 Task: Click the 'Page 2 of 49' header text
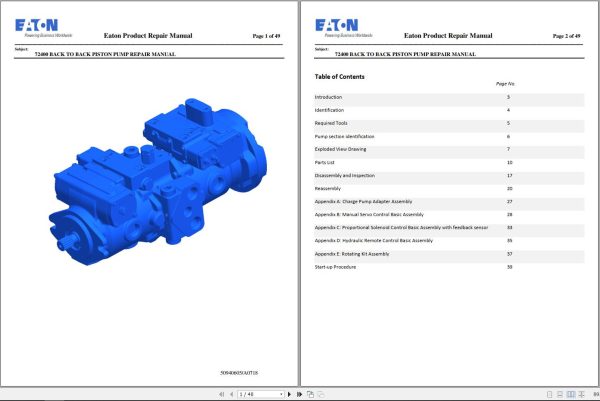pyautogui.click(x=566, y=36)
